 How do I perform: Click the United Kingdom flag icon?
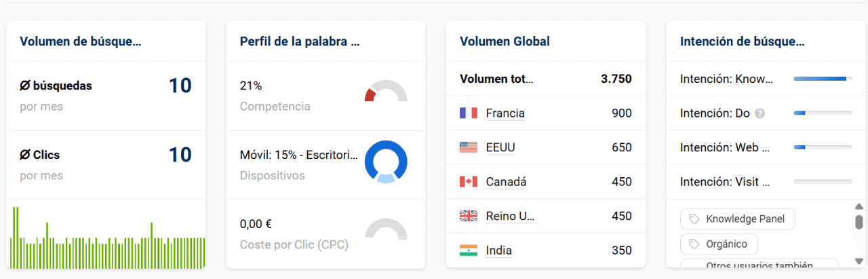pyautogui.click(x=469, y=217)
